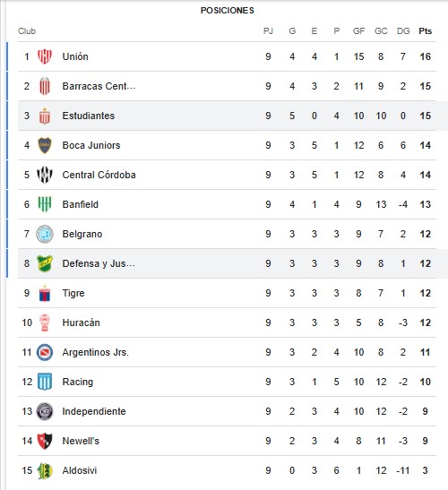Viewport: 448px width, 490px height.
Task: Click the Barracas Central crest icon
Action: click(x=45, y=86)
